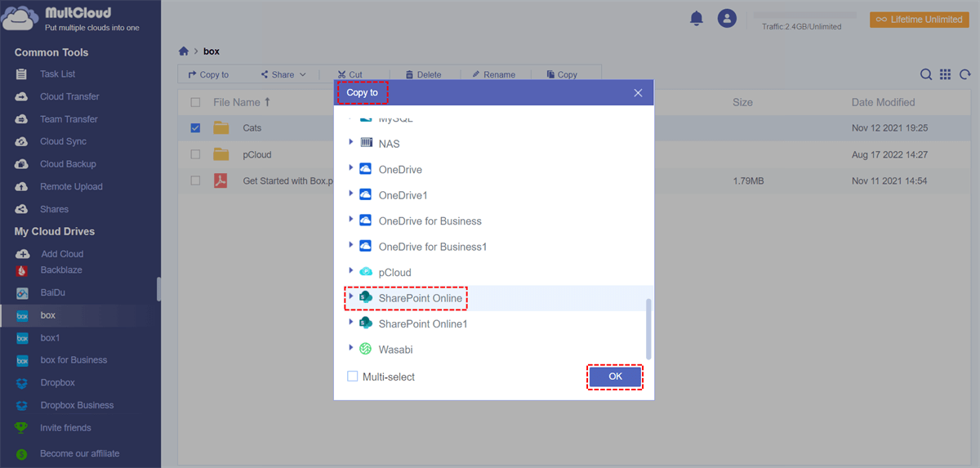Image resolution: width=980 pixels, height=468 pixels.
Task: Expand the SharePoint Online node arrow
Action: [x=351, y=297]
